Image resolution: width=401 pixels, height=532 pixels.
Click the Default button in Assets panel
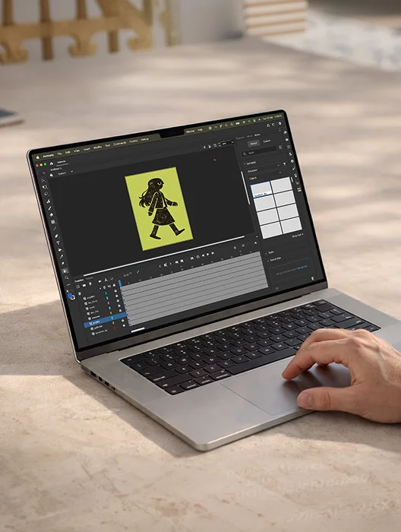[x=254, y=144]
